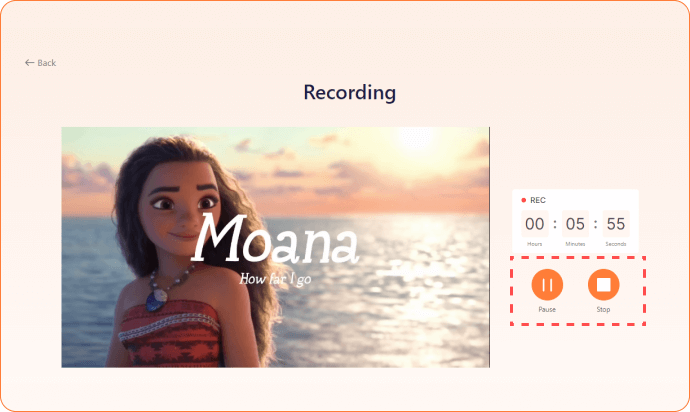This screenshot has height=412, width=690.
Task: Click the Moana title text in preview
Action: pyautogui.click(x=276, y=239)
